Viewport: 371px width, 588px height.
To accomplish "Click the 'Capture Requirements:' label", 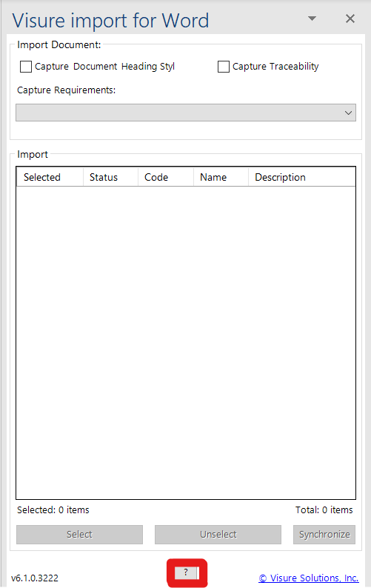I will click(67, 90).
